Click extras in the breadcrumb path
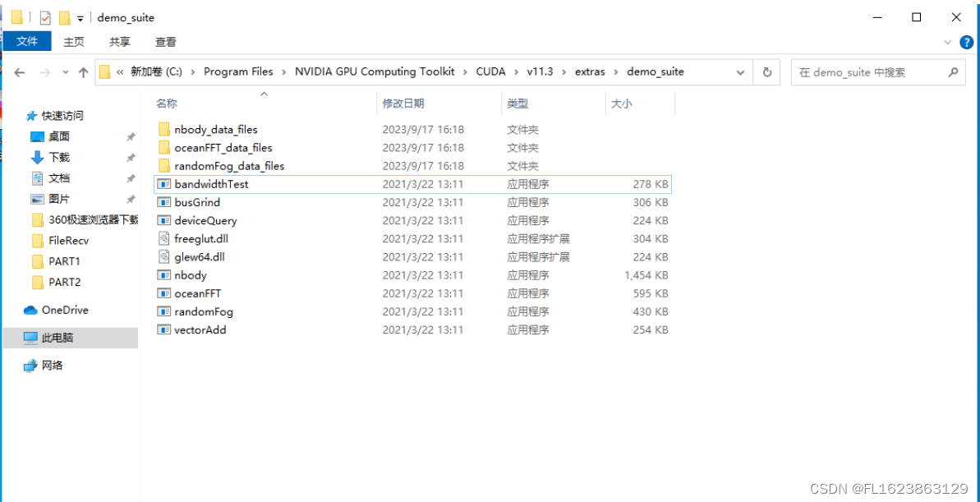The width and height of the screenshot is (980, 502). 590,71
